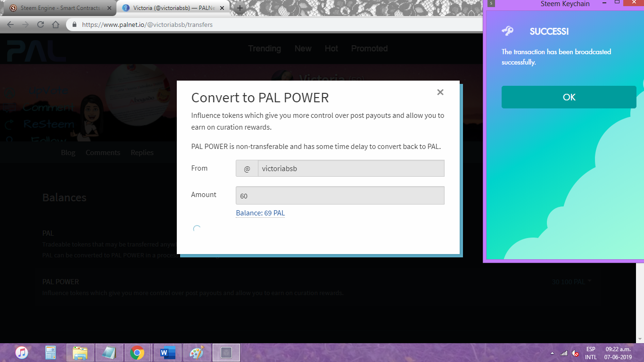Expand the 30.100 PAL POWER dropdown
The height and width of the screenshot is (362, 644).
[x=571, y=282]
